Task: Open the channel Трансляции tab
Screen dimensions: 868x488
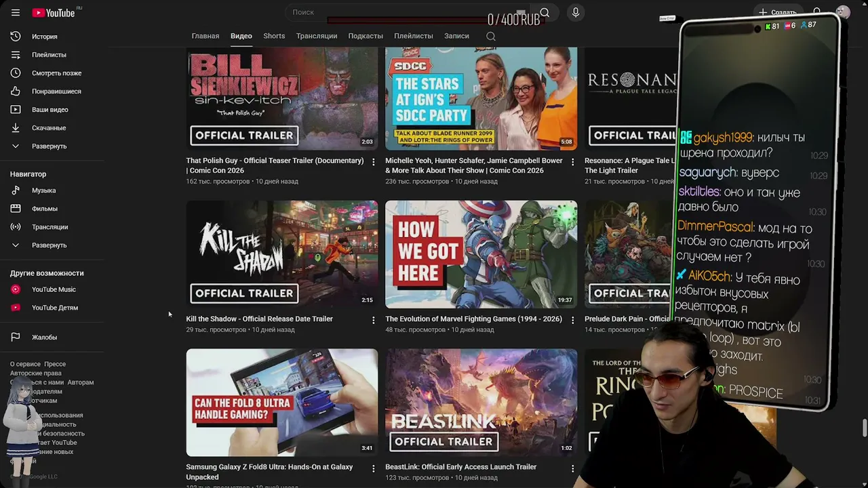Action: pos(317,36)
